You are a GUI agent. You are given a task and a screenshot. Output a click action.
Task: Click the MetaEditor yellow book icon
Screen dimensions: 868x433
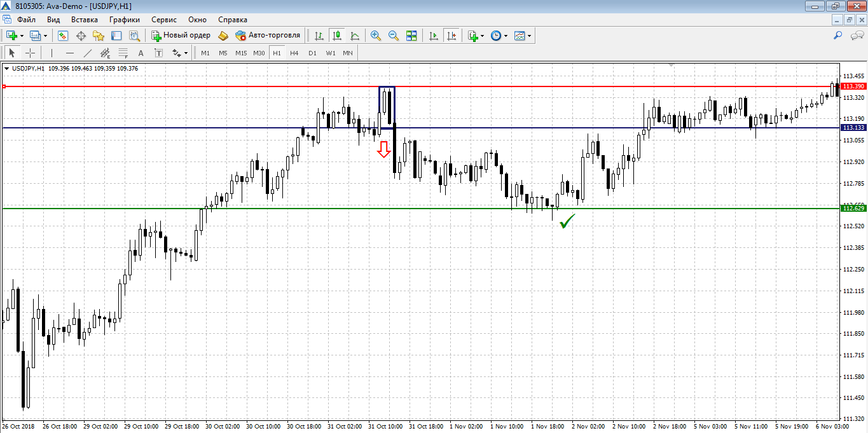tap(223, 36)
